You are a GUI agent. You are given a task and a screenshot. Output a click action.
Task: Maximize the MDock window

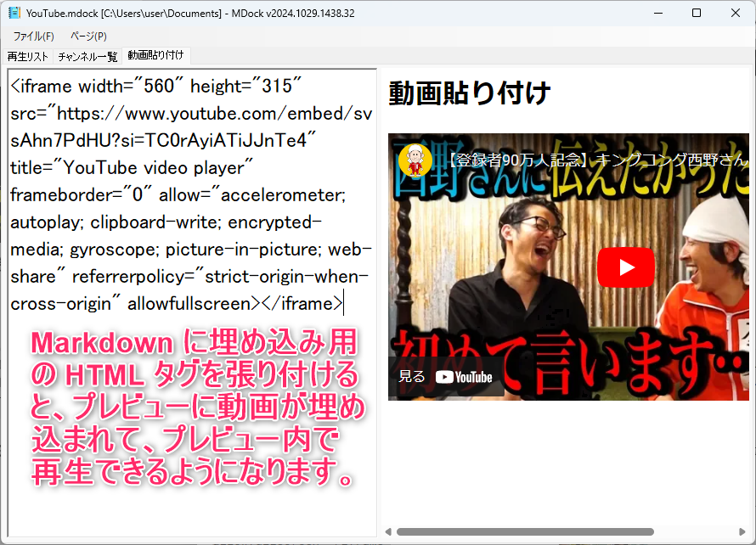[x=697, y=13]
